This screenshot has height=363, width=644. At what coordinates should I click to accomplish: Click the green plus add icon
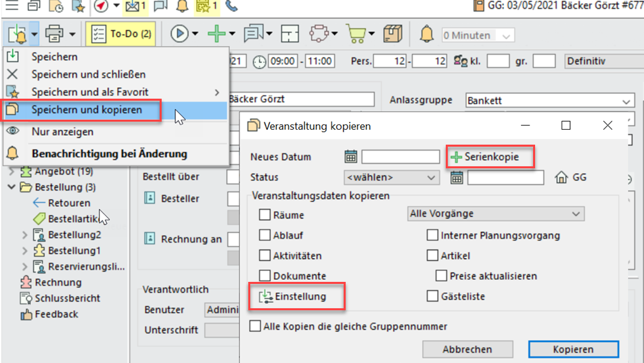[x=216, y=33]
